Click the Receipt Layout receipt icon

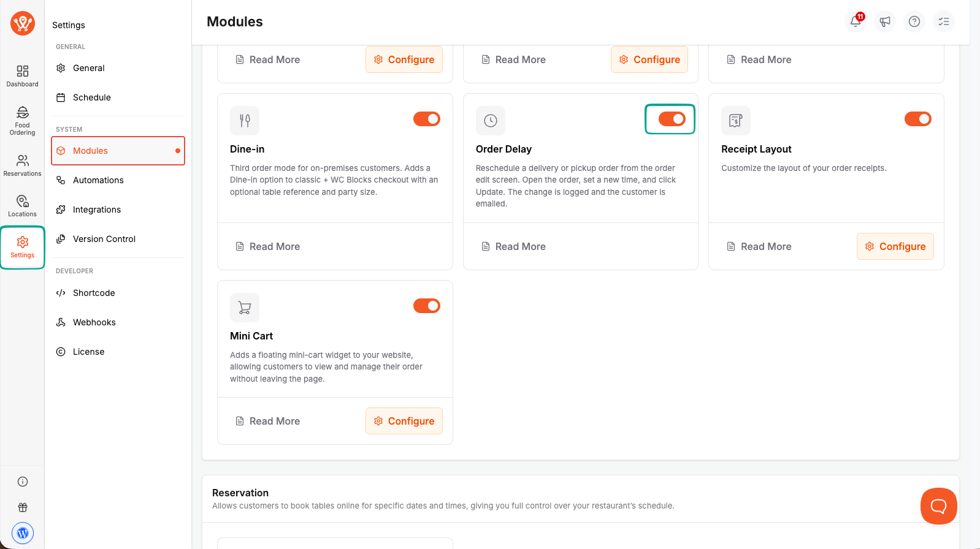736,121
